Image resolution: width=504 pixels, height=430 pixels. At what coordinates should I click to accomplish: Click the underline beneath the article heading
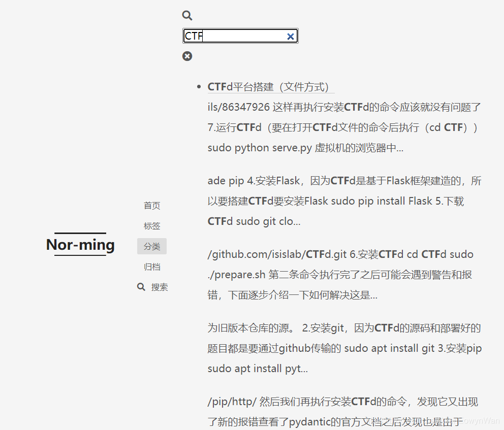269,93
